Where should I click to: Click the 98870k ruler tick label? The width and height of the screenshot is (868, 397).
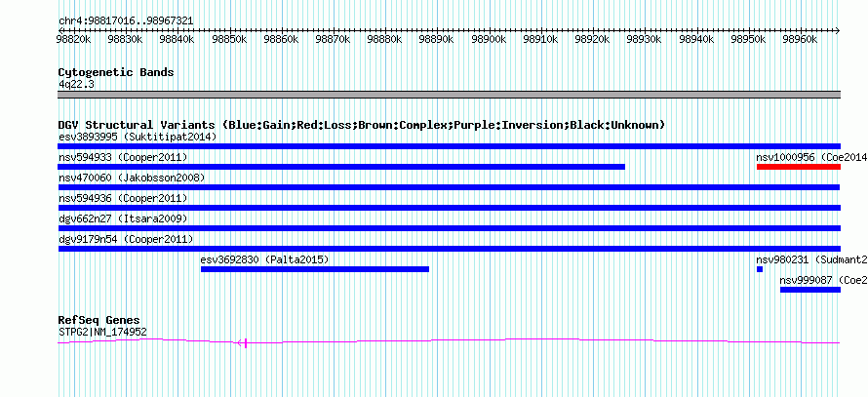pyautogui.click(x=334, y=39)
